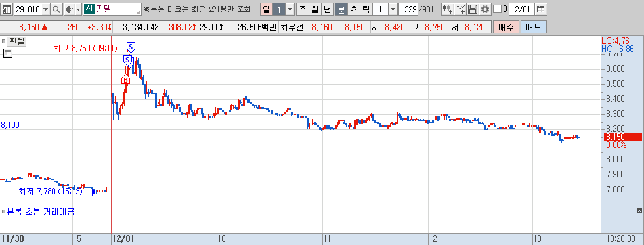
Task: Toggle the D checkbox
Action: [497, 9]
